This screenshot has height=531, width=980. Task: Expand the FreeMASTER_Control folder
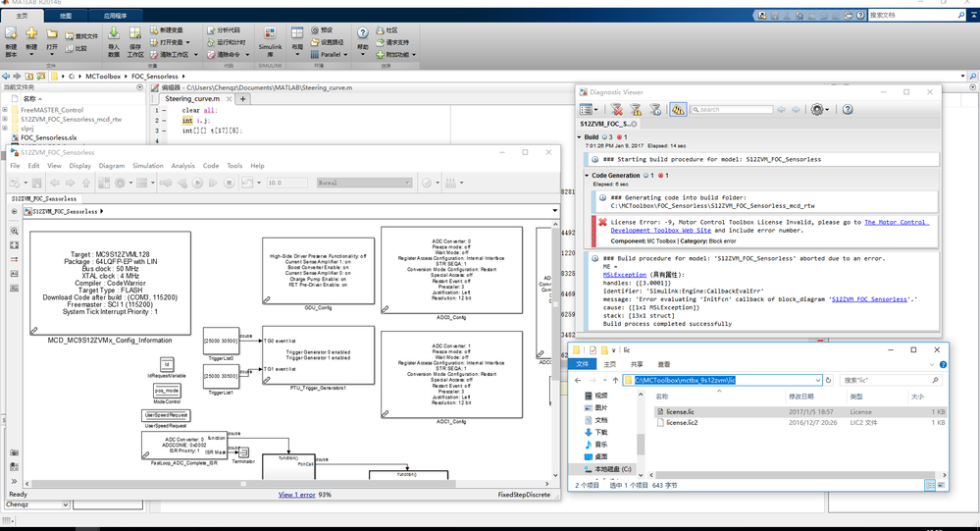tap(5, 110)
